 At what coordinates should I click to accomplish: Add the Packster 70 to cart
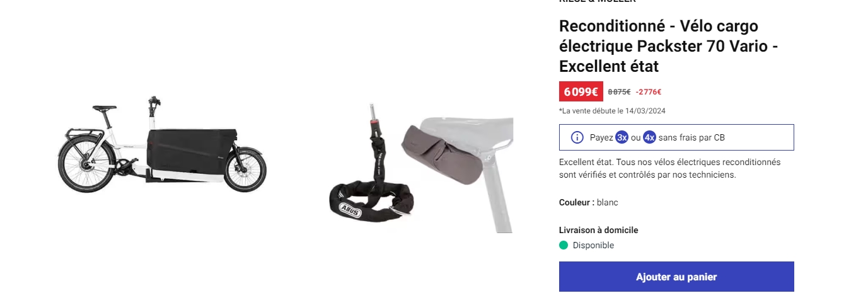click(676, 277)
